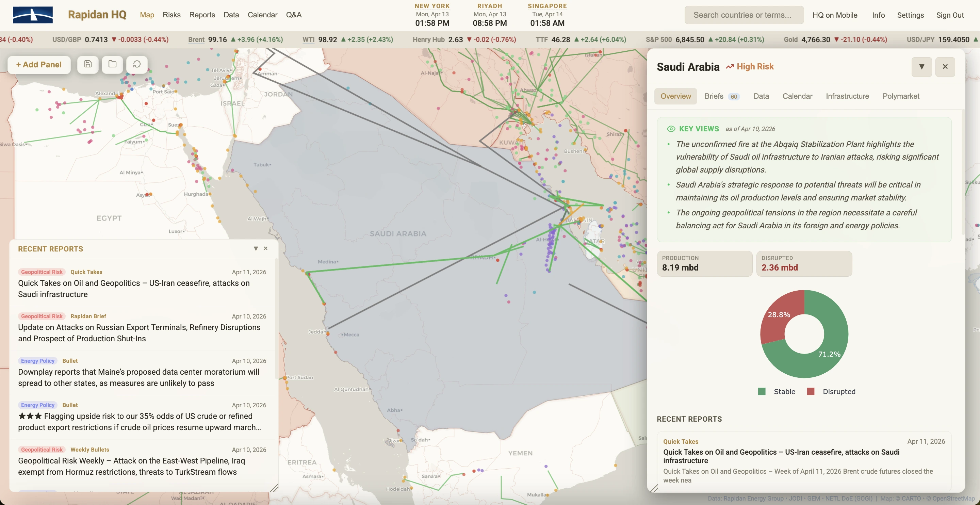
Task: Click the Key Views eye icon
Action: (671, 129)
